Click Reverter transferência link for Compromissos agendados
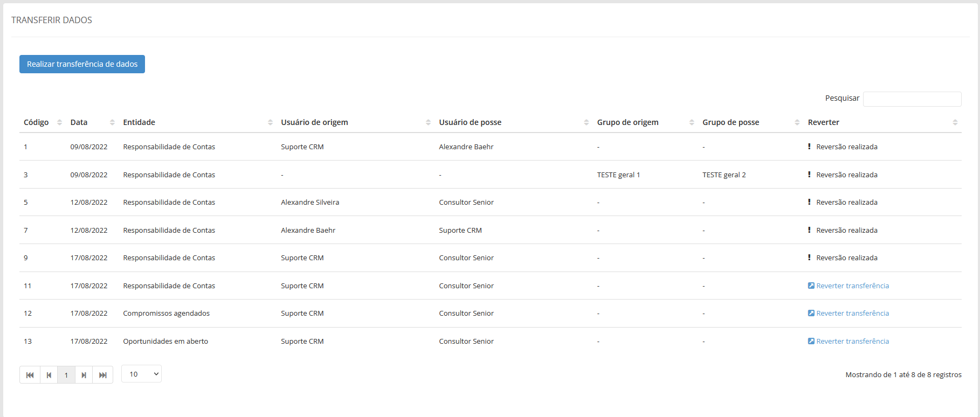The width and height of the screenshot is (980, 417). (852, 313)
